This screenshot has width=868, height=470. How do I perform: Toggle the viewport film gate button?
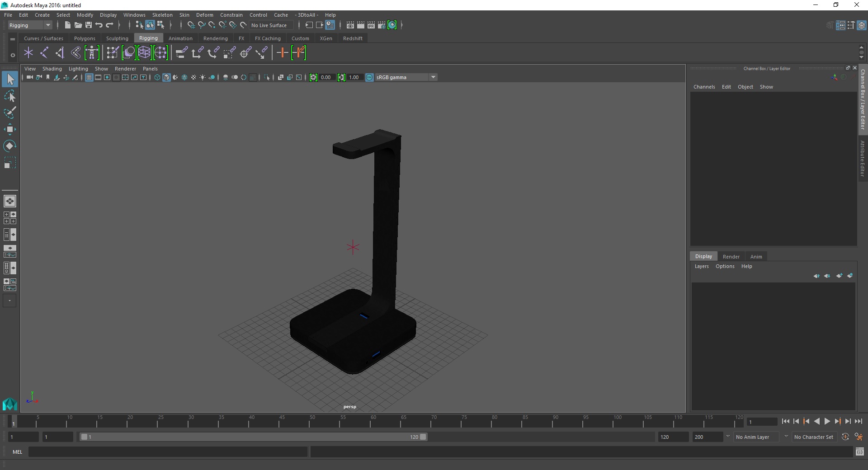tap(98, 77)
